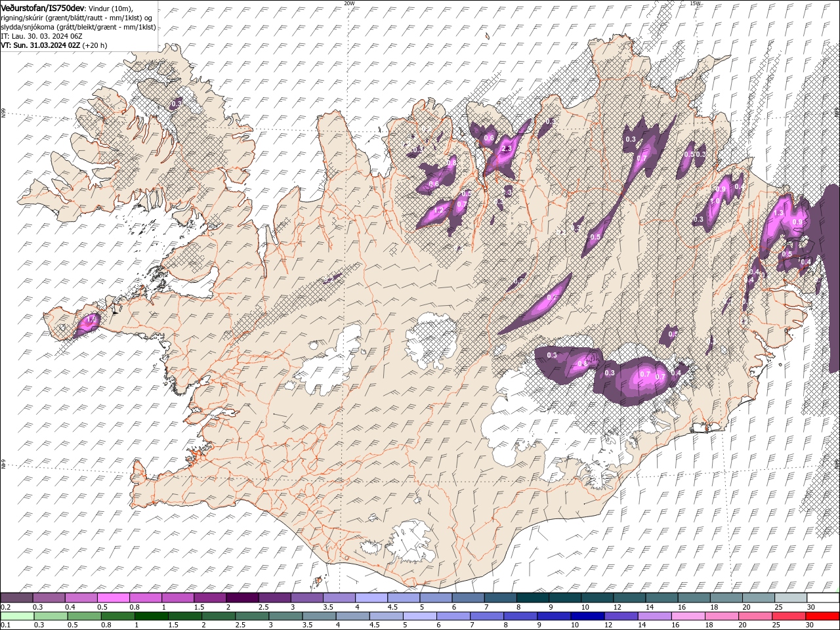Click the "0.2" label in the top legend row
The height and width of the screenshot is (630, 840).
click(x=6, y=607)
